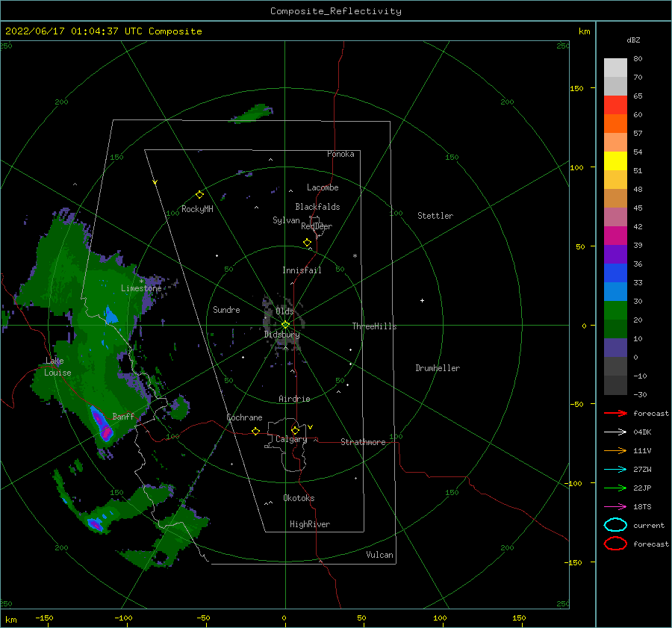The image size is (672, 628).
Task: Click the ThreeHills label
Action: (374, 326)
